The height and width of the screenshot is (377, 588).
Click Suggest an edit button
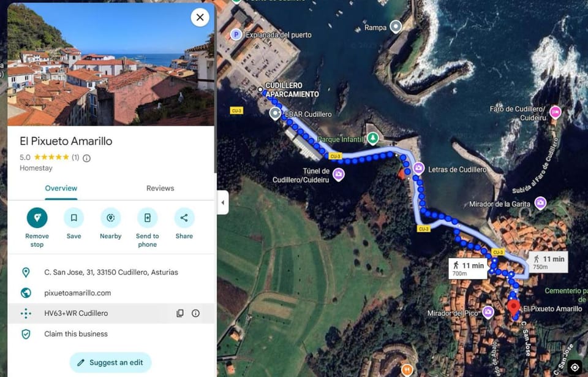tap(111, 363)
